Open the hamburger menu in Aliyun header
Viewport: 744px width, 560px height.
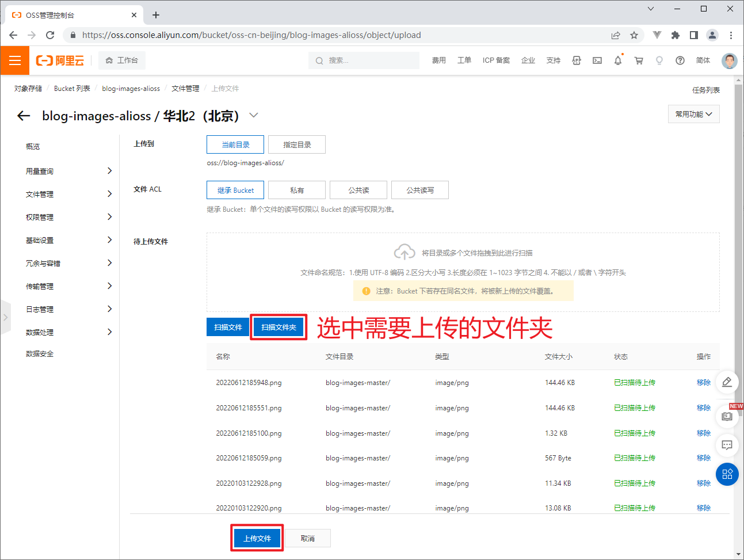(15, 60)
